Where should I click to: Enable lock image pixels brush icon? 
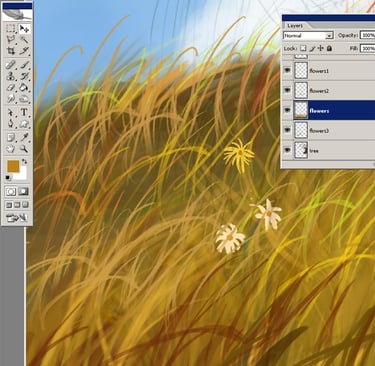(312, 48)
